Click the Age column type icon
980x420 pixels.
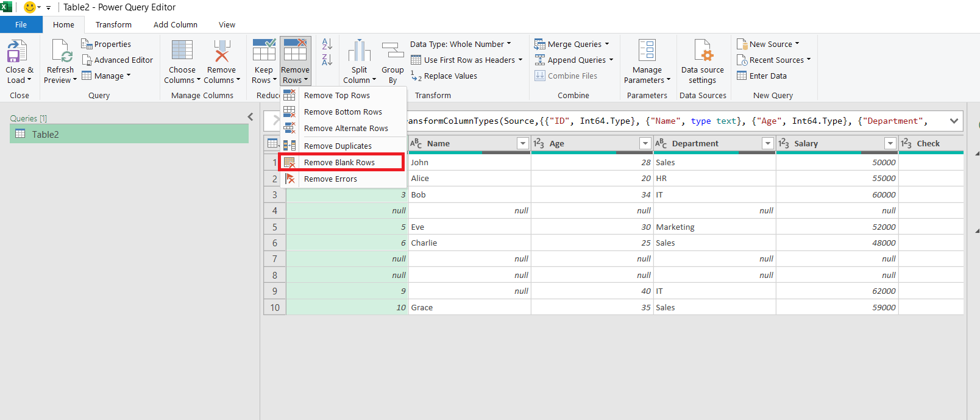[x=539, y=143]
